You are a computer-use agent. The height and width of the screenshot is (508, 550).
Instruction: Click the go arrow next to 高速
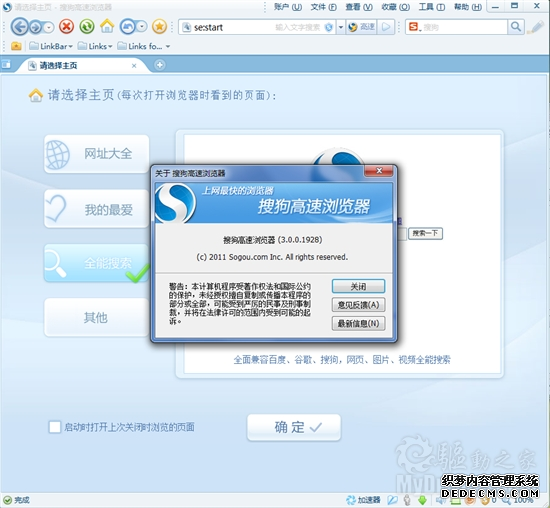click(x=386, y=27)
